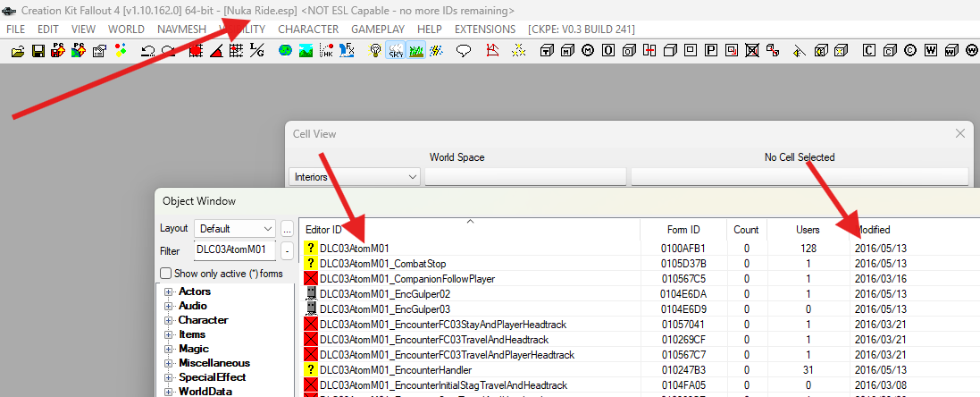Click the ellipsis button beside Layout
This screenshot has height=397, width=980.
pyautogui.click(x=287, y=228)
